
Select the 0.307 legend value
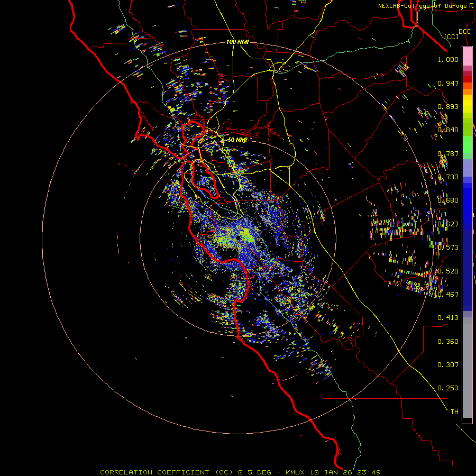pyautogui.click(x=448, y=365)
